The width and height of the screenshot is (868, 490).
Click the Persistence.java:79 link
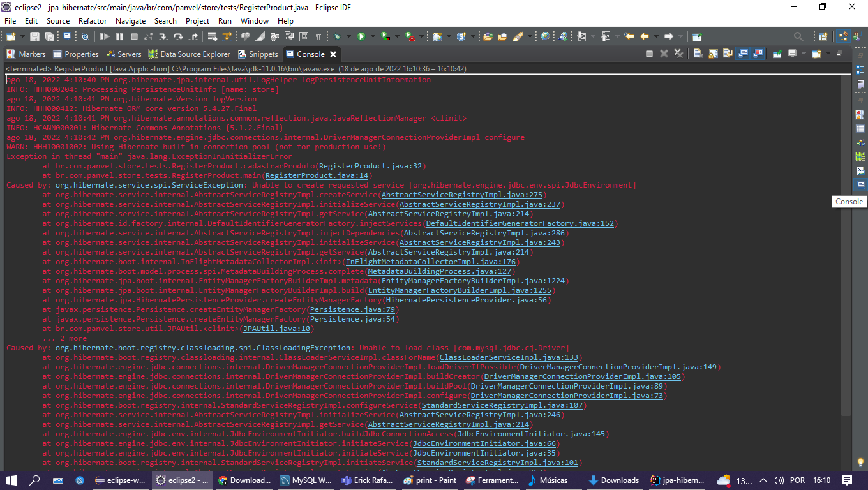(x=352, y=309)
